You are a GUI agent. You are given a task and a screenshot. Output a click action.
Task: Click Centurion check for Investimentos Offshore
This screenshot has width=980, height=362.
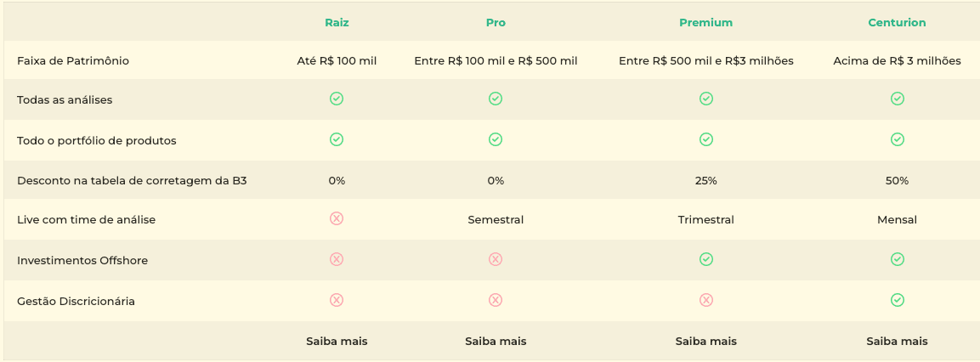tap(897, 259)
